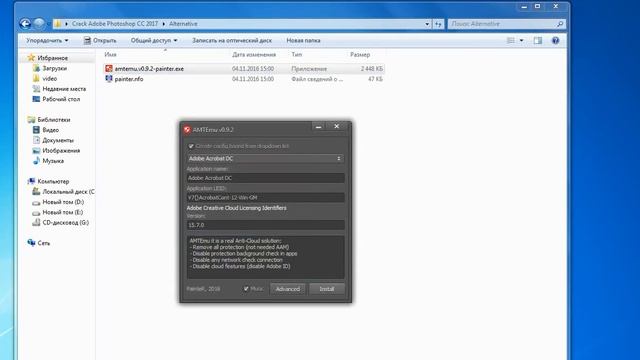
Task: Click the Локальный диск (C drive icon
Action: (36, 191)
